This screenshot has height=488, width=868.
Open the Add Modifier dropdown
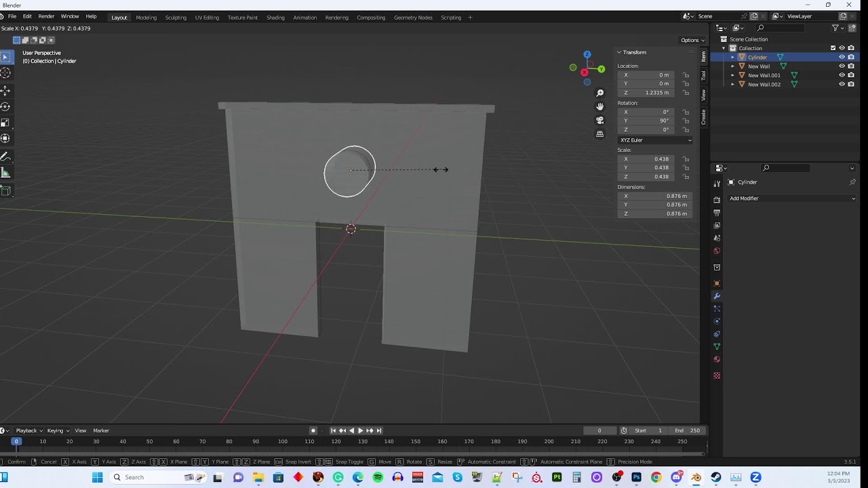[x=792, y=199]
